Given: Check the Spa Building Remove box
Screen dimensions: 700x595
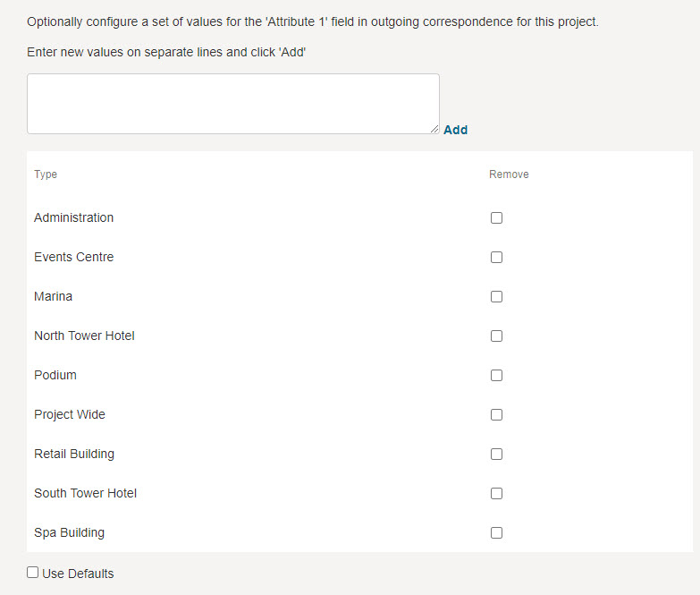Looking at the screenshot, I should [x=496, y=532].
